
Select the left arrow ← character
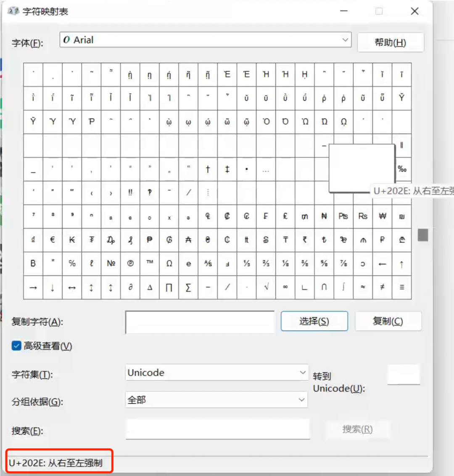[x=383, y=263]
